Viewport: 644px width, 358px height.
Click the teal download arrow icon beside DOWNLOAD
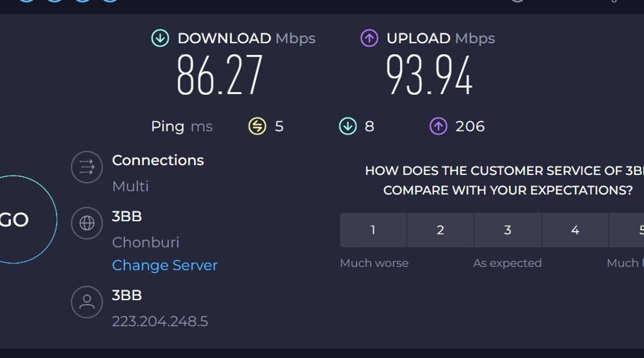pyautogui.click(x=160, y=38)
